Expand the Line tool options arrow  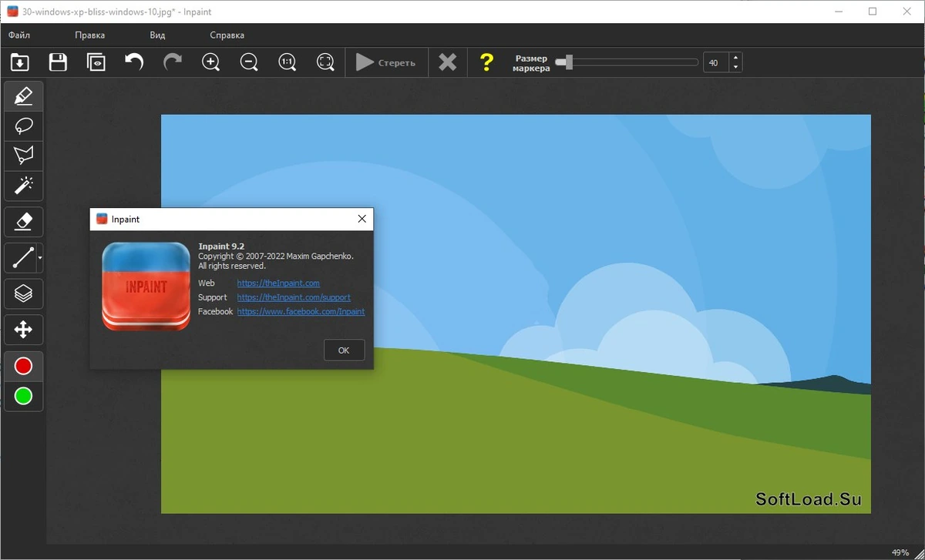40,258
